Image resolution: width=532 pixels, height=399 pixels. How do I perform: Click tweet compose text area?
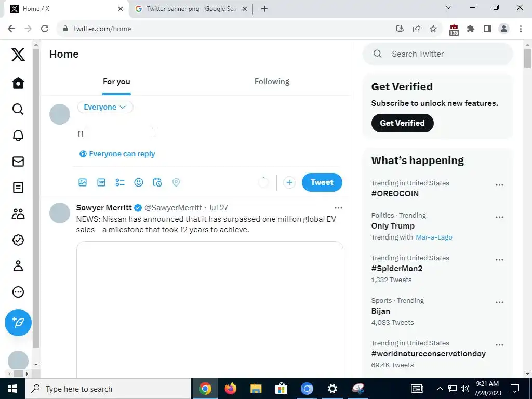[x=209, y=133]
